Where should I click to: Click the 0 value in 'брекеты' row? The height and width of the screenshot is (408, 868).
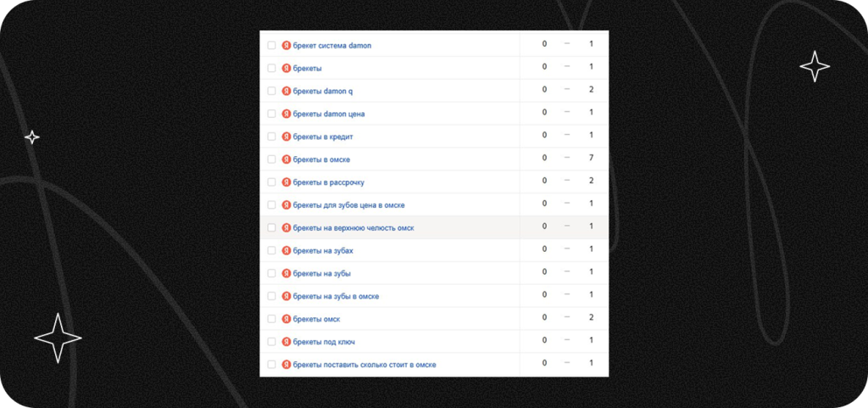[x=544, y=66]
